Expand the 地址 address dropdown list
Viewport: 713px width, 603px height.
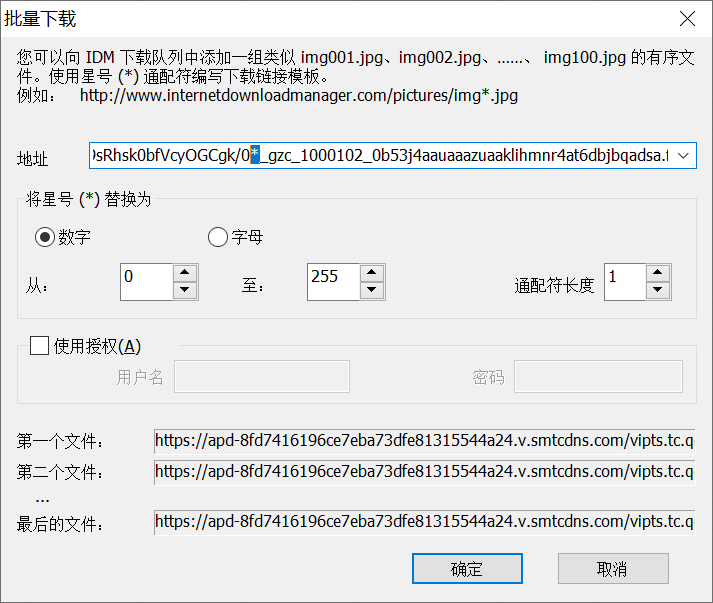683,156
